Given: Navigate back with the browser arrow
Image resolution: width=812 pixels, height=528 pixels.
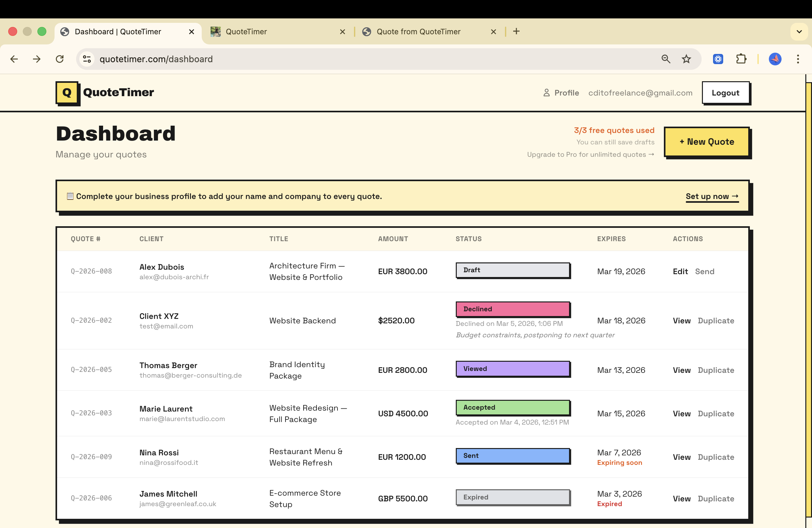Looking at the screenshot, I should (14, 59).
